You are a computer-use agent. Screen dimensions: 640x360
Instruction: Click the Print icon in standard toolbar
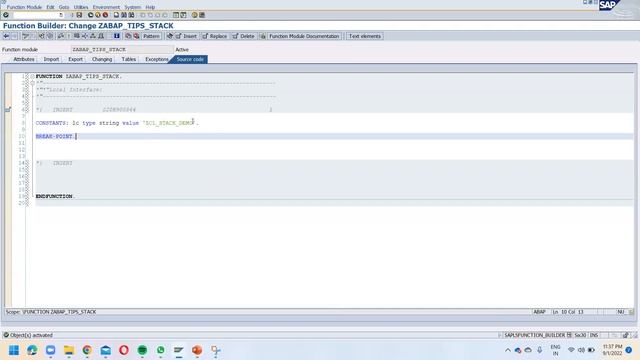[116, 15]
